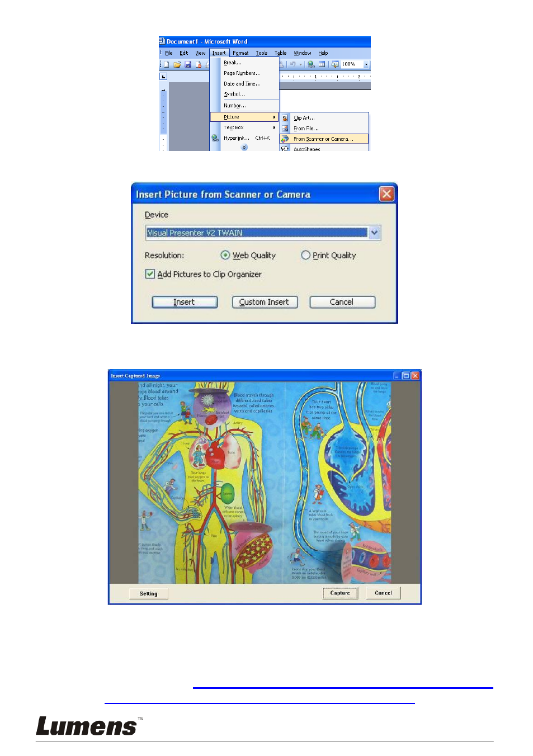Click the New Document icon in Word toolbar
The image size is (533, 756).
[167, 64]
